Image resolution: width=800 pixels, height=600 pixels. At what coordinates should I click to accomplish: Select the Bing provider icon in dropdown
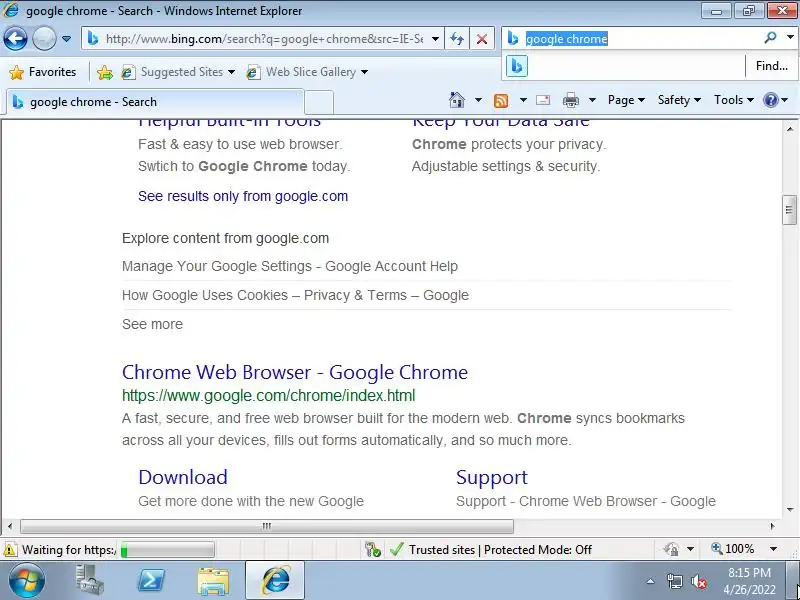[516, 66]
